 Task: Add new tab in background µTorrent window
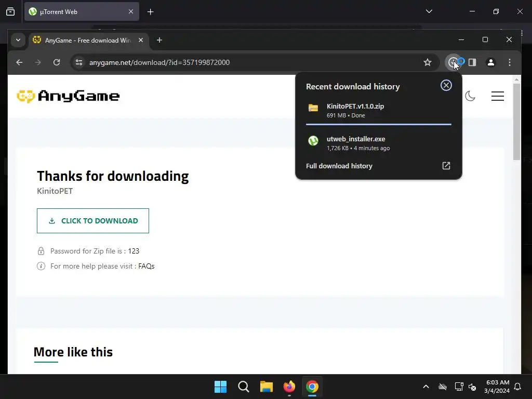(x=150, y=12)
